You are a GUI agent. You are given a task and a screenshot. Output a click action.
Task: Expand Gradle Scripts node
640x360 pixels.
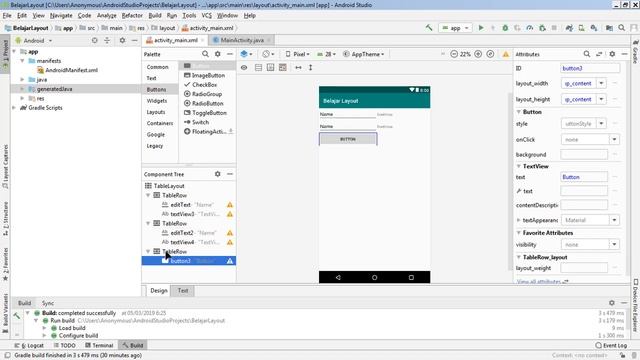[x=14, y=108]
